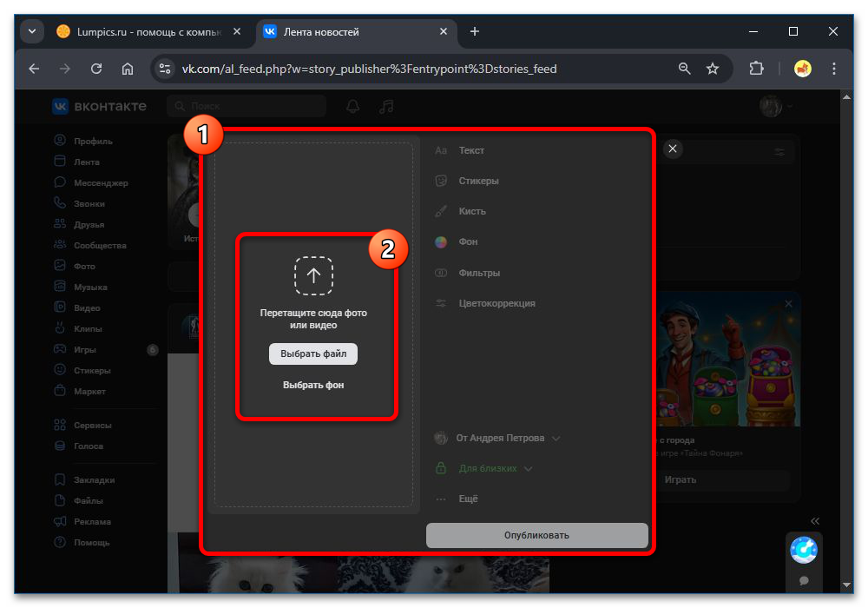Open the music icon in VK header

(386, 106)
